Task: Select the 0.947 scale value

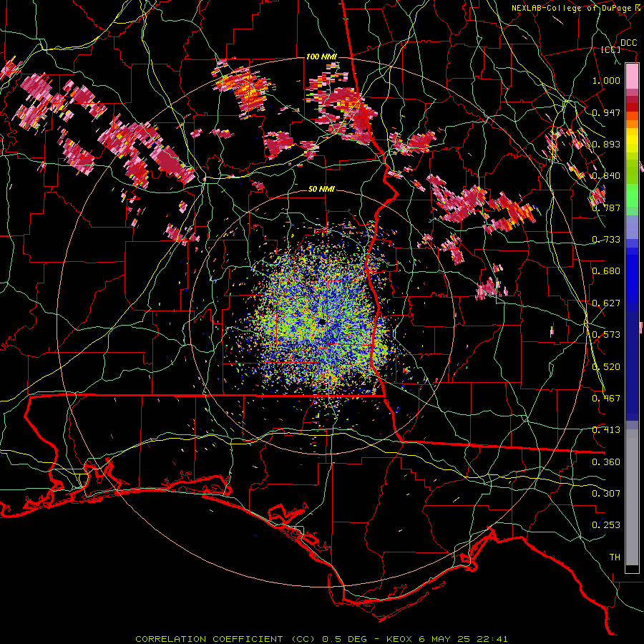Action: click(606, 112)
